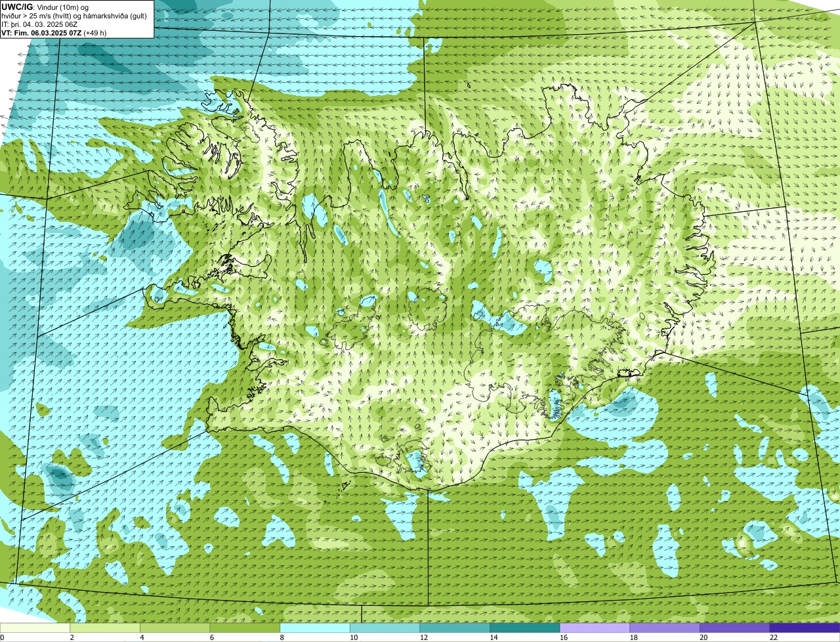Click the legend scale label "4"
Screen dimensions: 840x642
coord(142,637)
